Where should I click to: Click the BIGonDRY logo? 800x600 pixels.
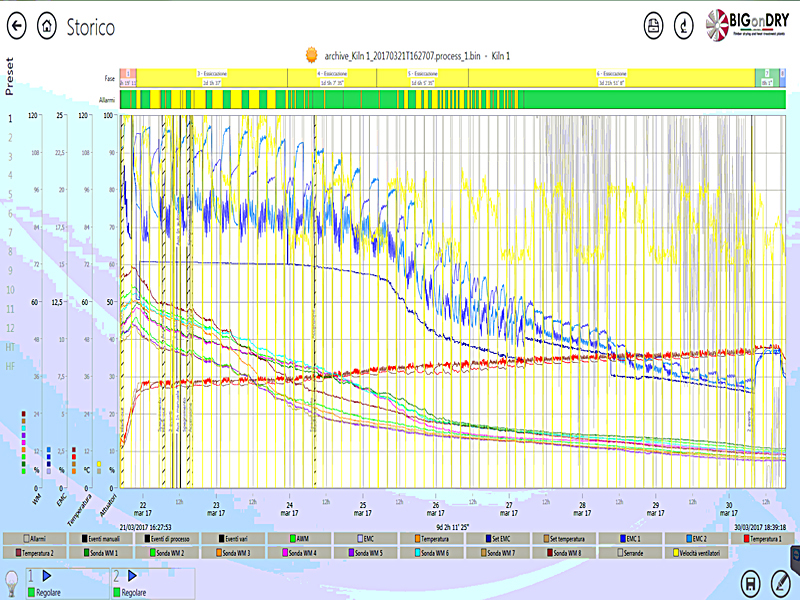tap(747, 24)
